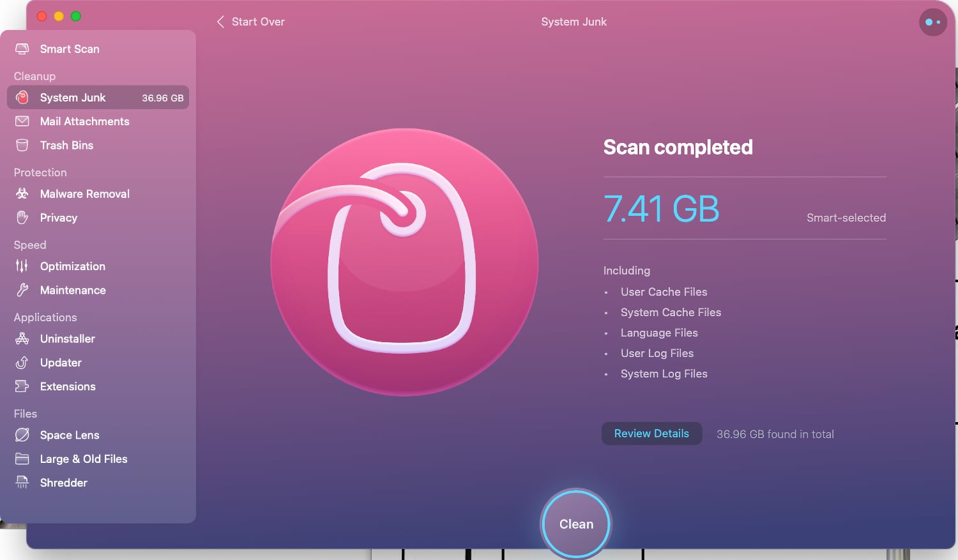Screen dimensions: 958x560
Task: Click the Speed section header
Action: pos(30,245)
